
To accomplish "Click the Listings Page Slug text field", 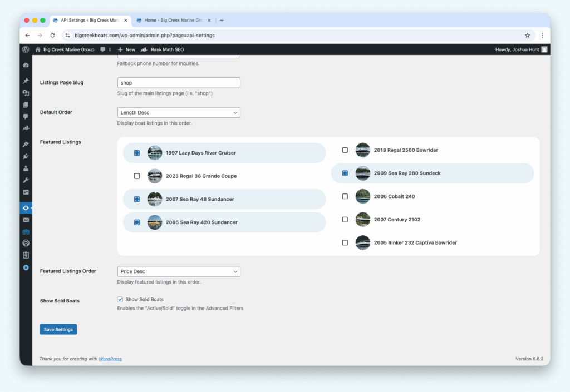I will 179,83.
